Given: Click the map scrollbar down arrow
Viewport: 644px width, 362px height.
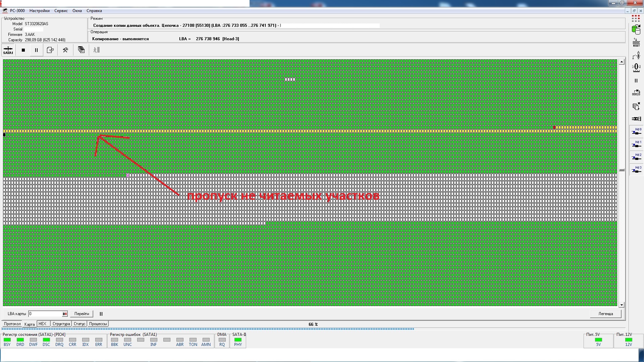Looking at the screenshot, I should point(622,305).
